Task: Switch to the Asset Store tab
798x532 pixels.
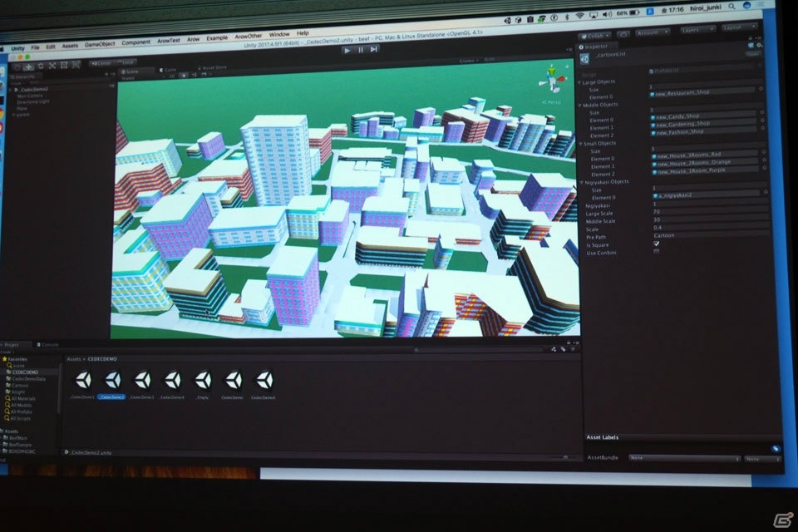Action: click(214, 67)
